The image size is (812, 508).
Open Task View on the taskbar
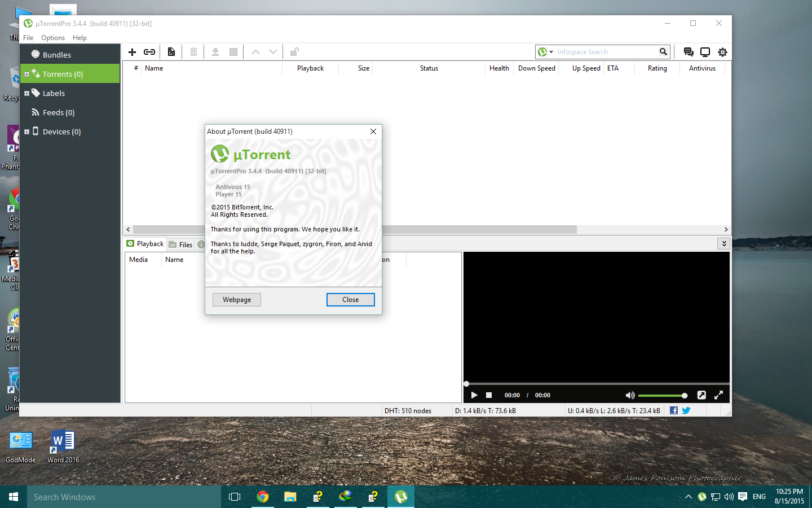pyautogui.click(x=235, y=497)
